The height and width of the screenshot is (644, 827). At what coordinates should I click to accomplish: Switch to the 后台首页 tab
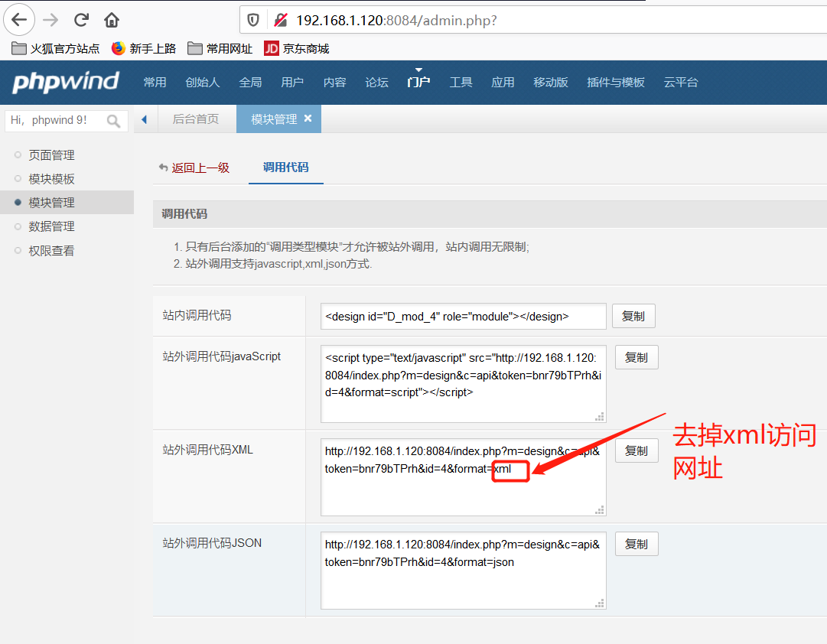(196, 119)
